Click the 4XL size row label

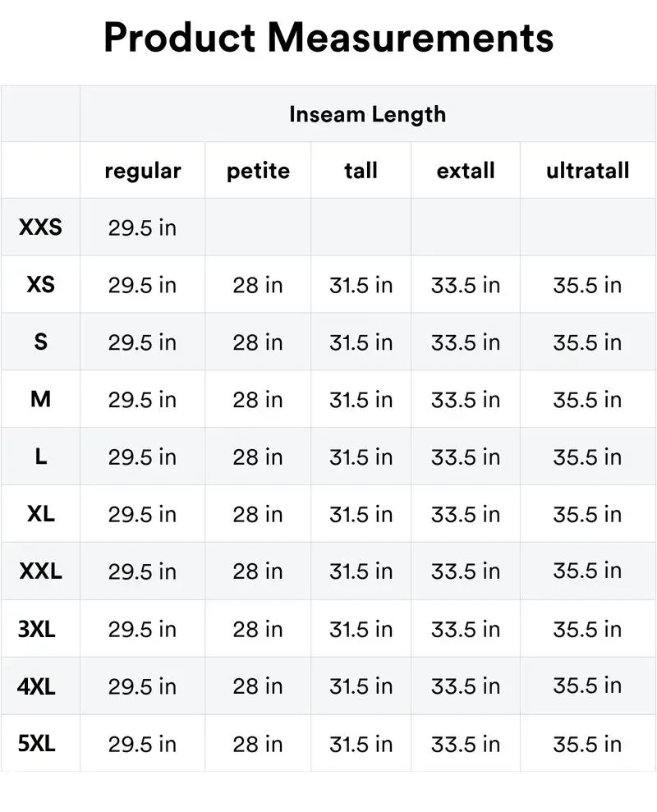[37, 686]
